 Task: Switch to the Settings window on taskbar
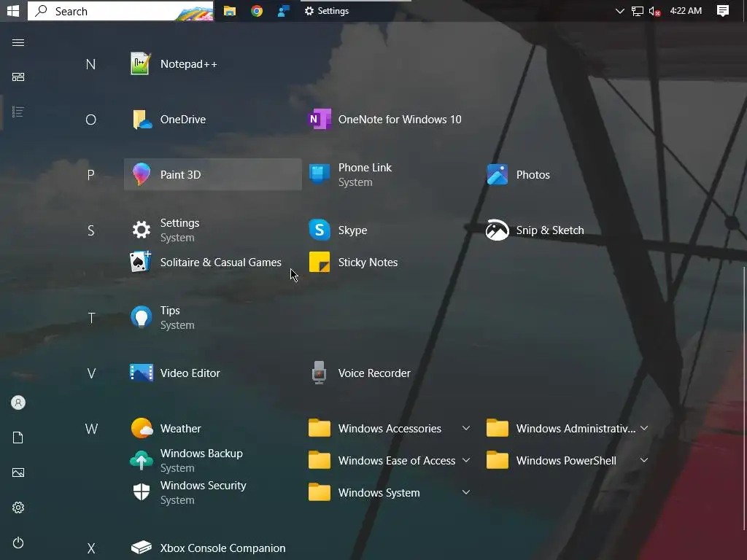tap(356, 10)
